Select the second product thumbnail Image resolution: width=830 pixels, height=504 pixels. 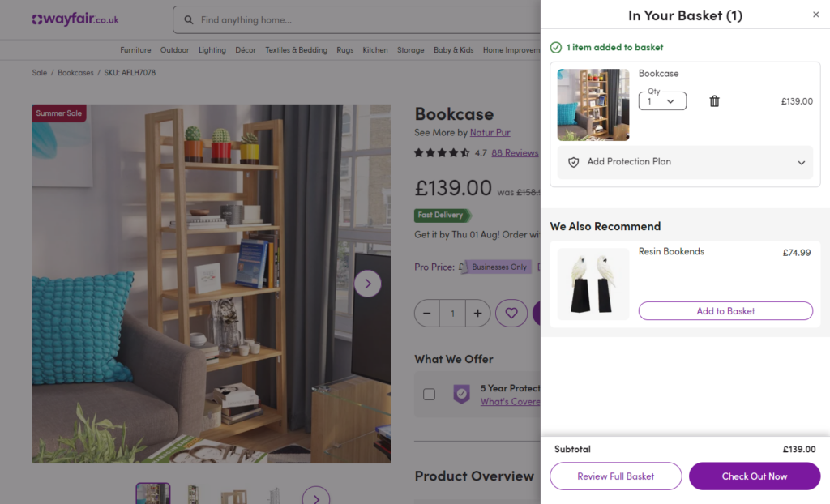click(x=192, y=494)
